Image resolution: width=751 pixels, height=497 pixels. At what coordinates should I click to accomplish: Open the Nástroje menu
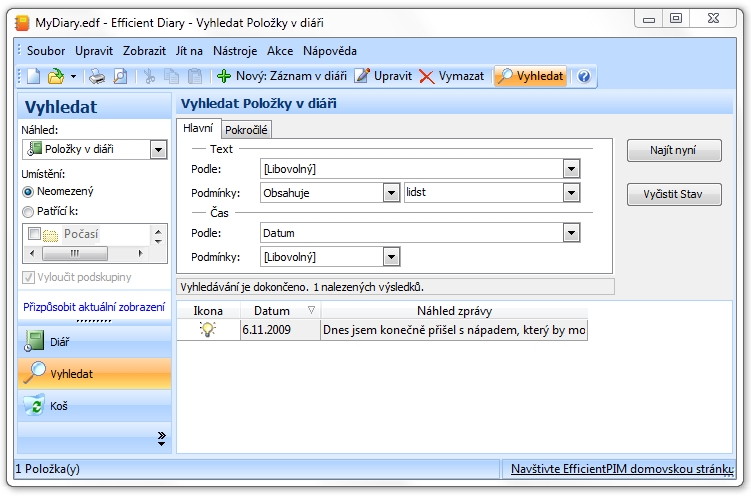pyautogui.click(x=235, y=51)
